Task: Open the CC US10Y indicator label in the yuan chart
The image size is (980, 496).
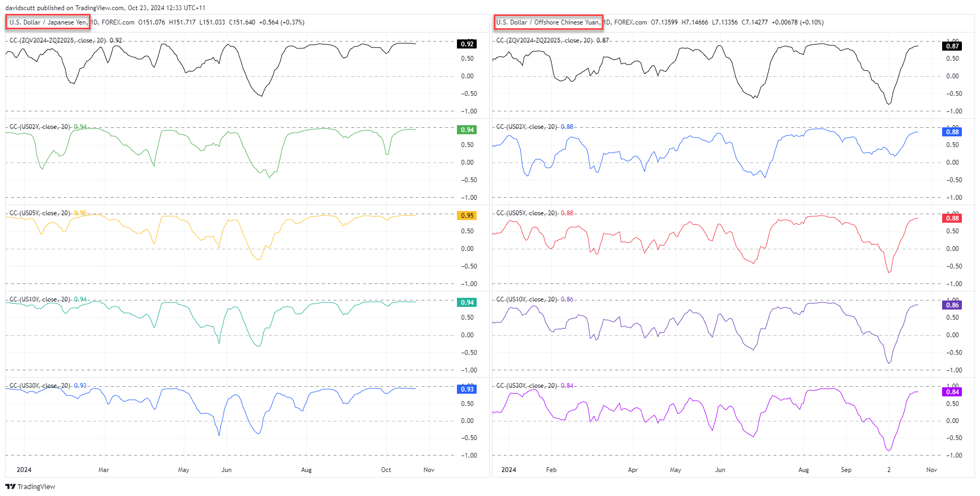Action: point(527,299)
